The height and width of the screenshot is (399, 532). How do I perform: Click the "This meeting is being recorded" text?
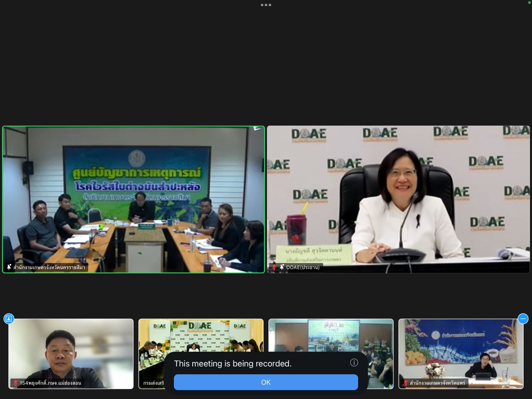point(233,364)
